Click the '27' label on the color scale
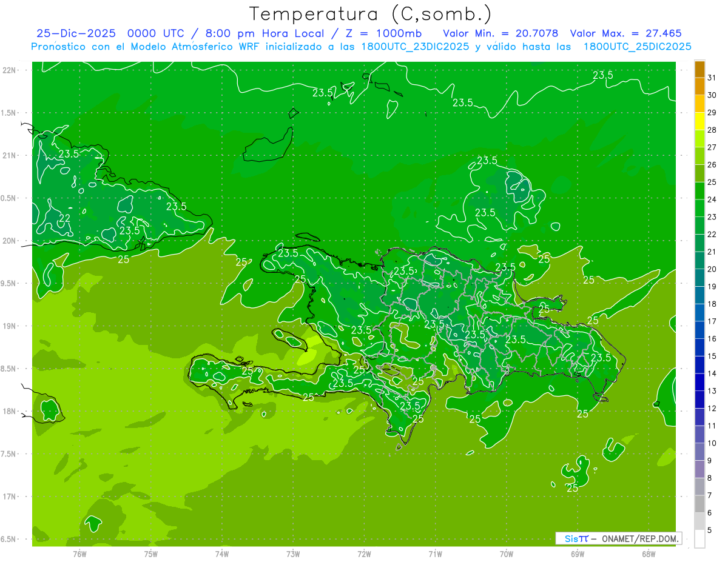This screenshot has height=562, width=728. click(712, 147)
